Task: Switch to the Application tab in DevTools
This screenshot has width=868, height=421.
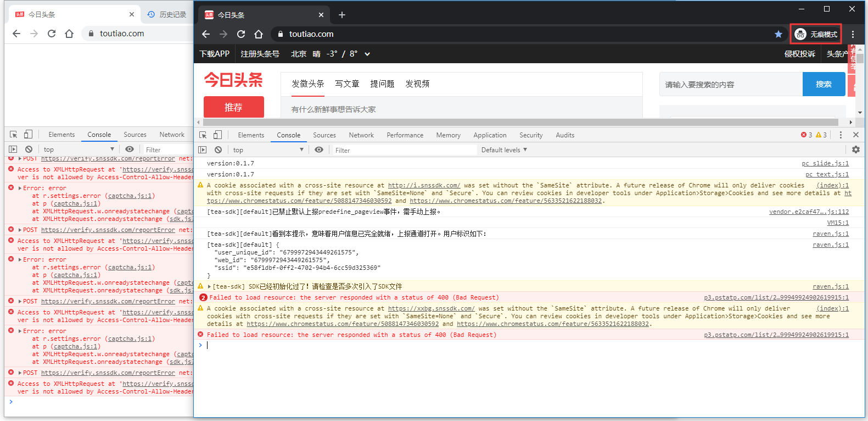Action: click(490, 135)
